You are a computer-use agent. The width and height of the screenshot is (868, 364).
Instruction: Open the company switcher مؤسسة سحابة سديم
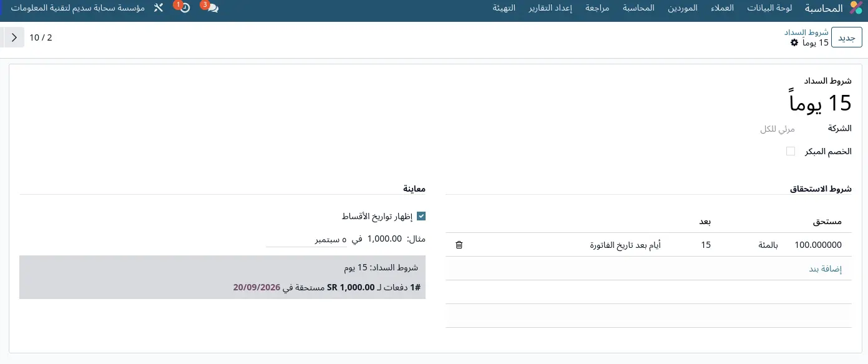[77, 8]
